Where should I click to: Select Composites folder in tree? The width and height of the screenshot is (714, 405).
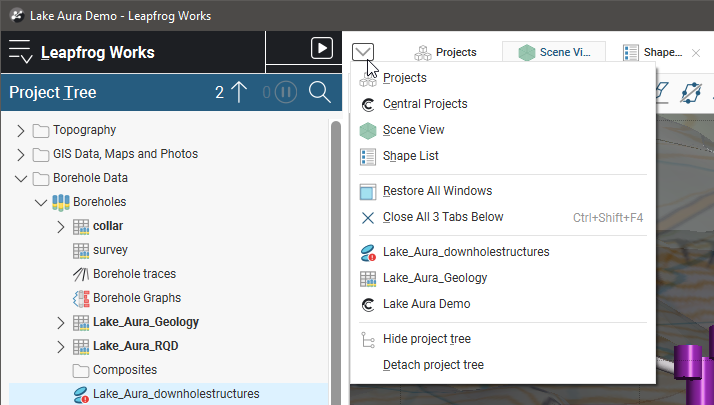coord(118,370)
